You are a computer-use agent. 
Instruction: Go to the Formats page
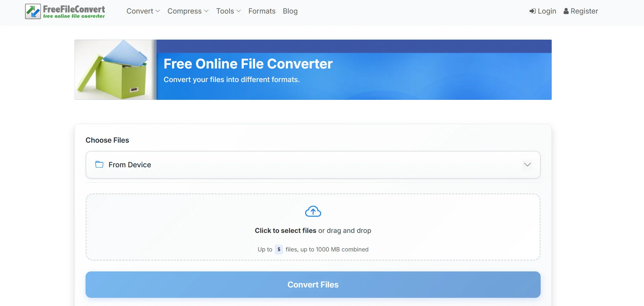[x=262, y=11]
